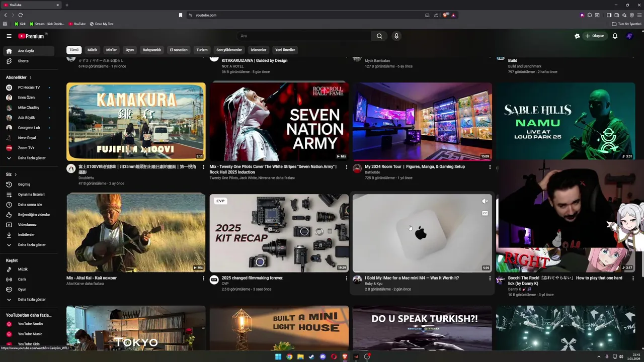The image size is (644, 362).
Task: Click the sparkle icon left of Oluştur
Action: click(x=577, y=36)
